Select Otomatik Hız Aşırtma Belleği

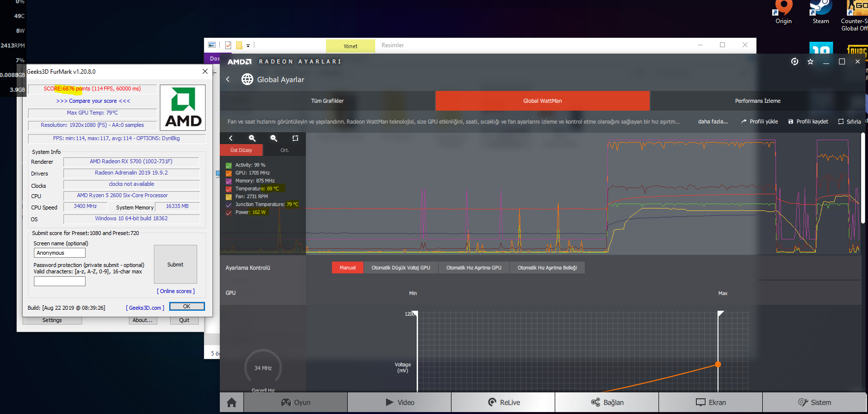coord(547,267)
